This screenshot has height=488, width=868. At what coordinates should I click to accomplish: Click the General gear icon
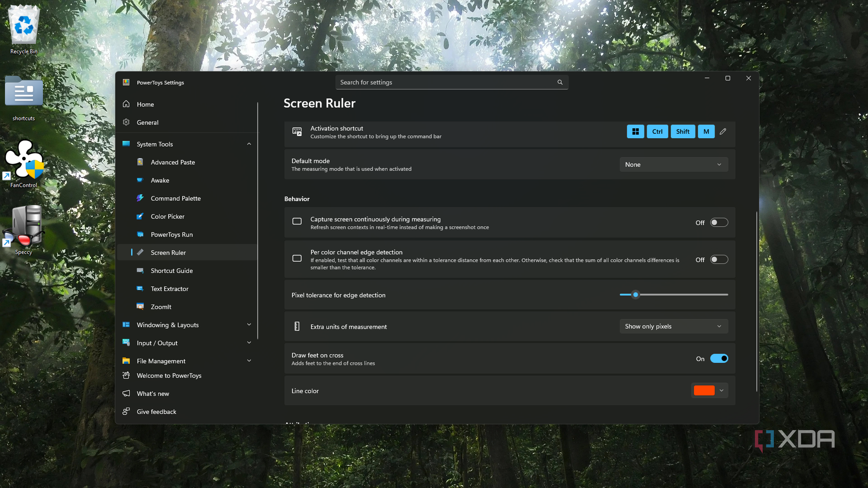point(126,122)
